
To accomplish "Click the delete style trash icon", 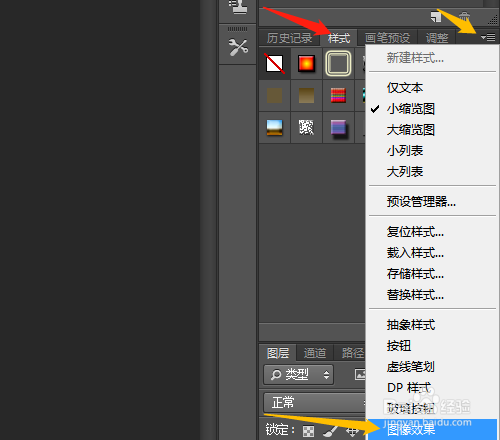I will click(464, 17).
